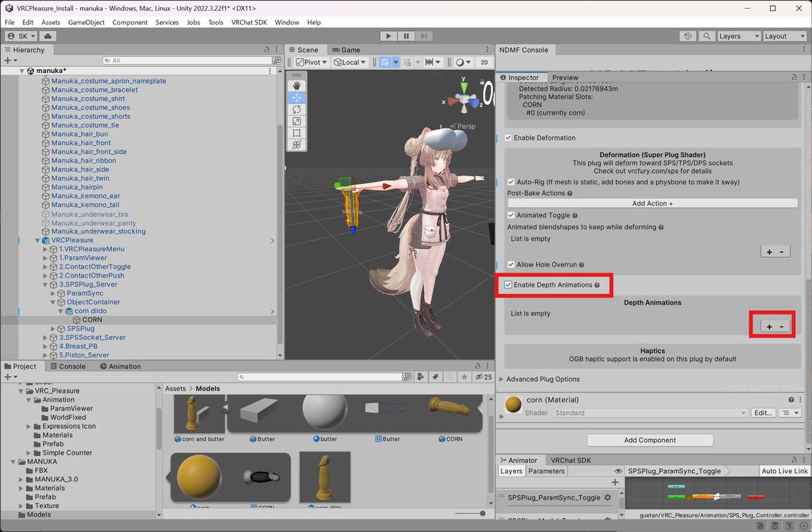Click the Pause button
The image size is (812, 532).
406,36
